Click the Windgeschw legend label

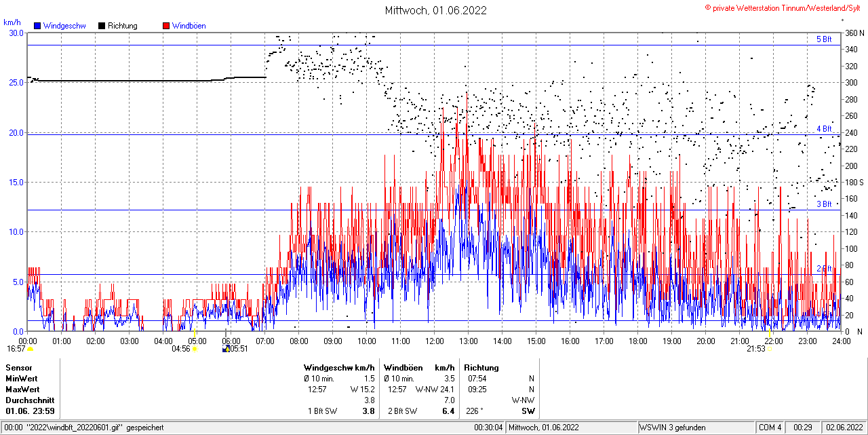point(64,26)
